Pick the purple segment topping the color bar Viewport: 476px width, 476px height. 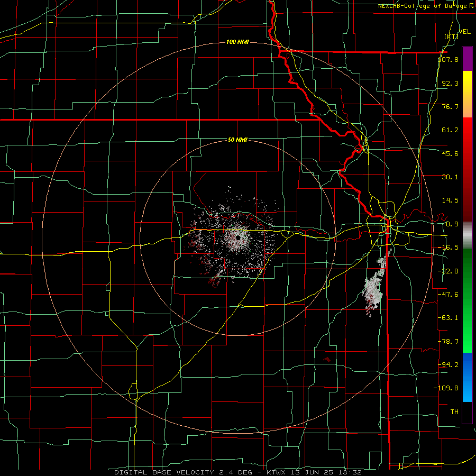(x=467, y=59)
